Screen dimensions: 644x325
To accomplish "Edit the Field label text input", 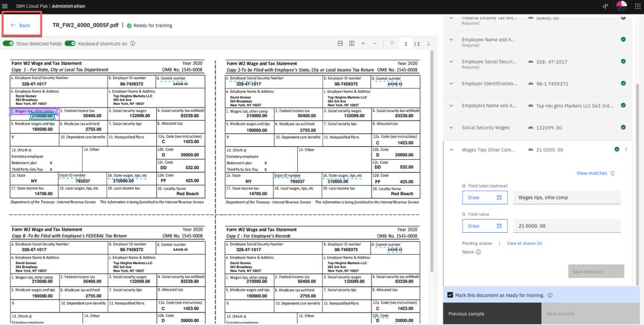I will pyautogui.click(x=567, y=197).
